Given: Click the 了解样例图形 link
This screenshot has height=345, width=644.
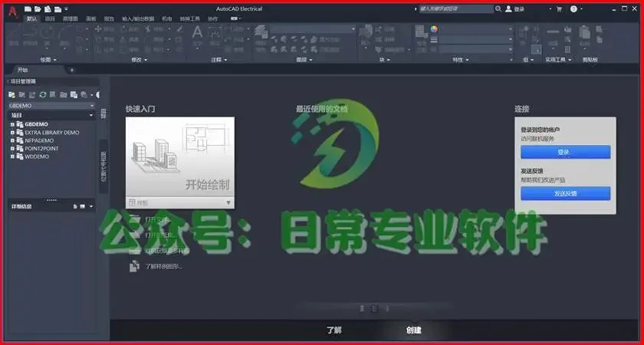Looking at the screenshot, I should tap(164, 267).
